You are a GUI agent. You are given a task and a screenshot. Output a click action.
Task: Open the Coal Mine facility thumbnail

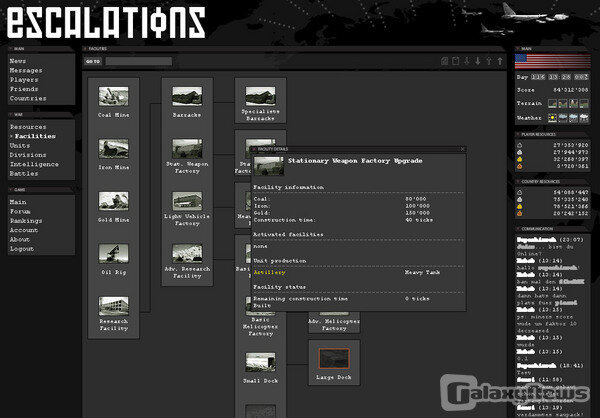click(113, 96)
